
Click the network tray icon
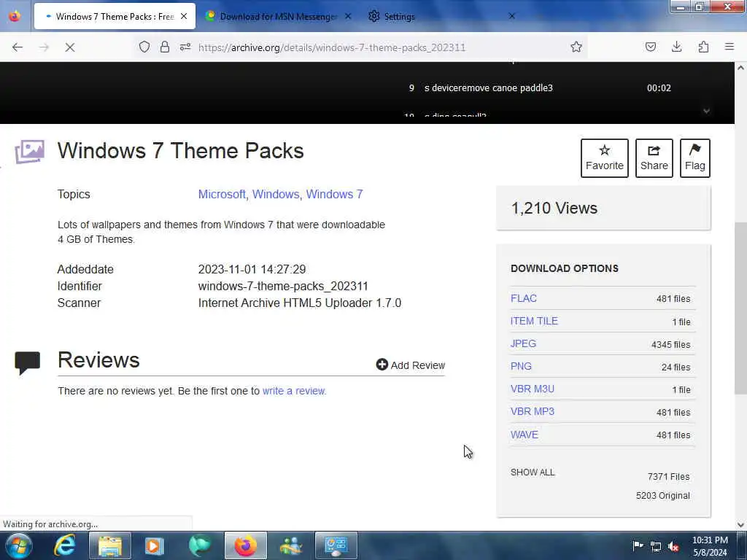click(x=656, y=546)
